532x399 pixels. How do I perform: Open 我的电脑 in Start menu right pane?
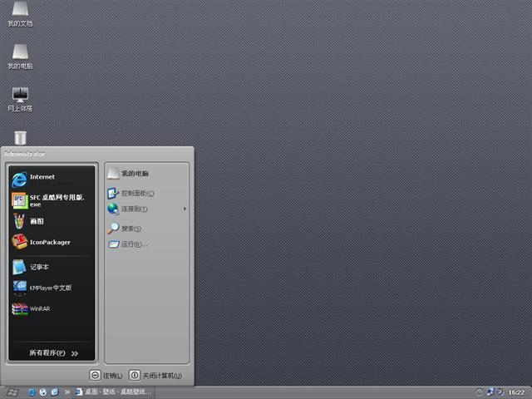pos(147,174)
